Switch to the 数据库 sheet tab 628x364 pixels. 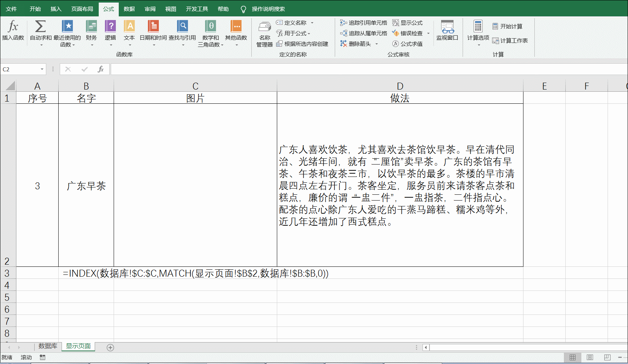tap(48, 346)
